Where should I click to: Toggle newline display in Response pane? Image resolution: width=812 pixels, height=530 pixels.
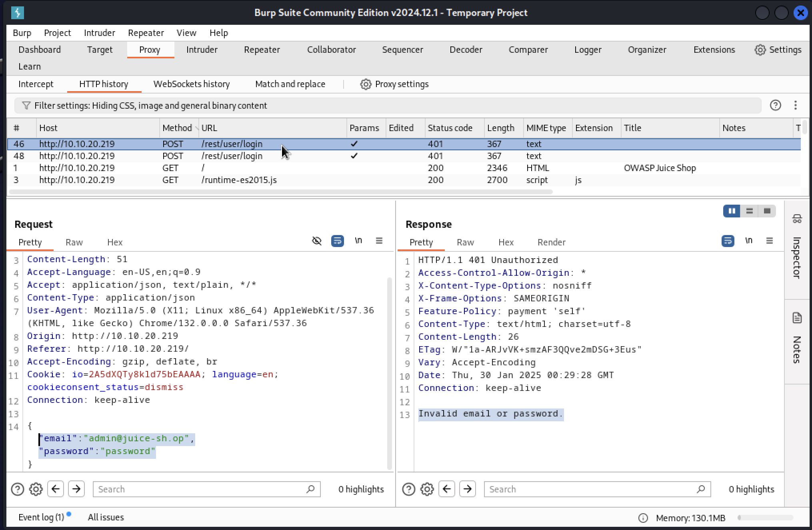click(748, 241)
